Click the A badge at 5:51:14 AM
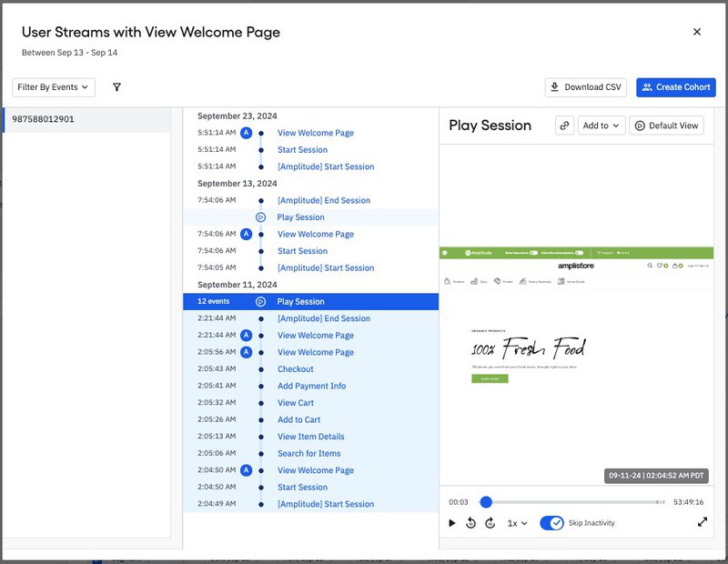728x564 pixels. [x=246, y=133]
